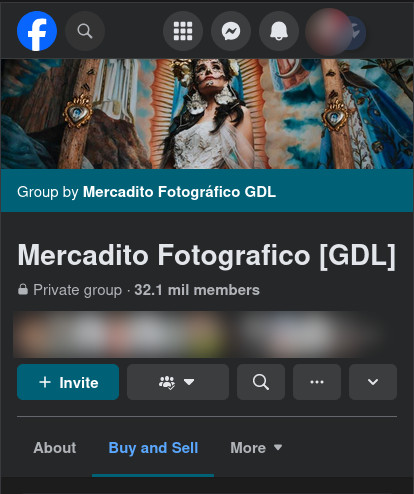Show notifications bell
414x494 pixels.
[279, 31]
